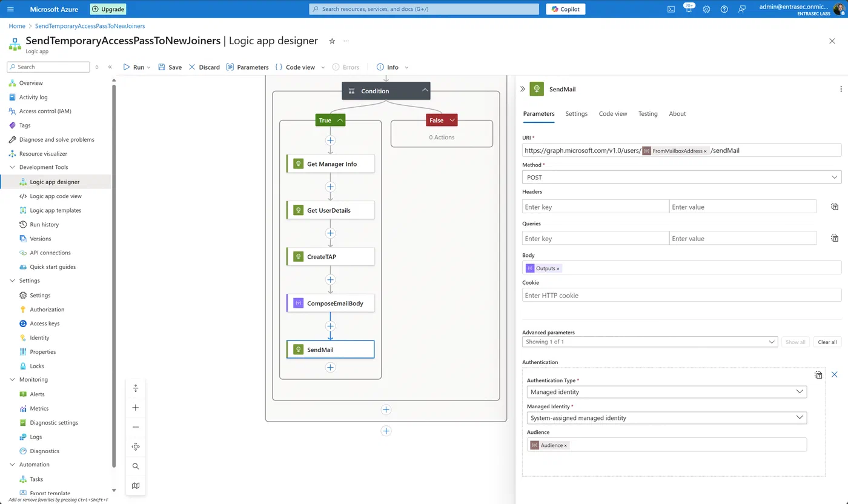The height and width of the screenshot is (504, 848).
Task: Click the Copilot button
Action: pyautogui.click(x=565, y=9)
